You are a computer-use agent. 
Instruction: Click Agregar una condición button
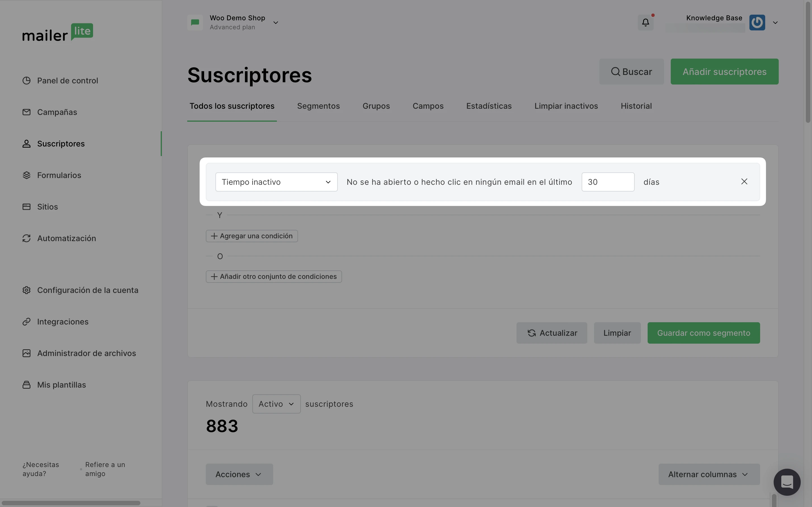252,236
